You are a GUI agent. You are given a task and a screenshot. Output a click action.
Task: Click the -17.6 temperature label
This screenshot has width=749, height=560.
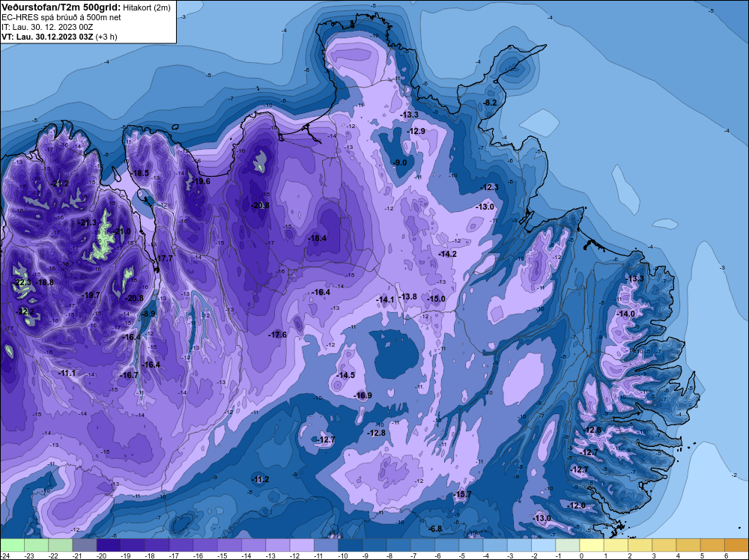pyautogui.click(x=278, y=335)
